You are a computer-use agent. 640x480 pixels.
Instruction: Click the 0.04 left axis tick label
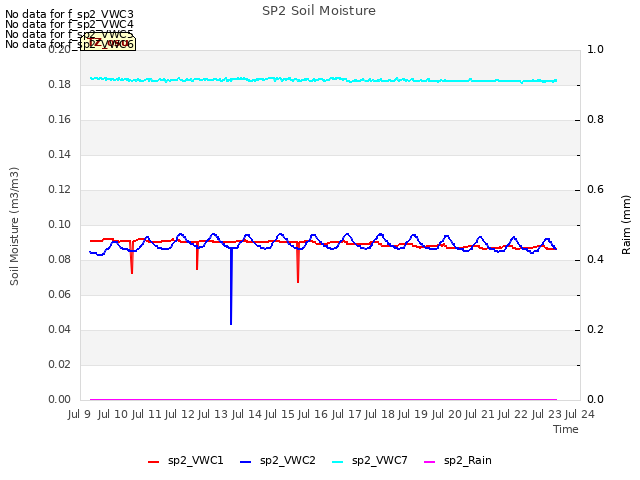[60, 329]
